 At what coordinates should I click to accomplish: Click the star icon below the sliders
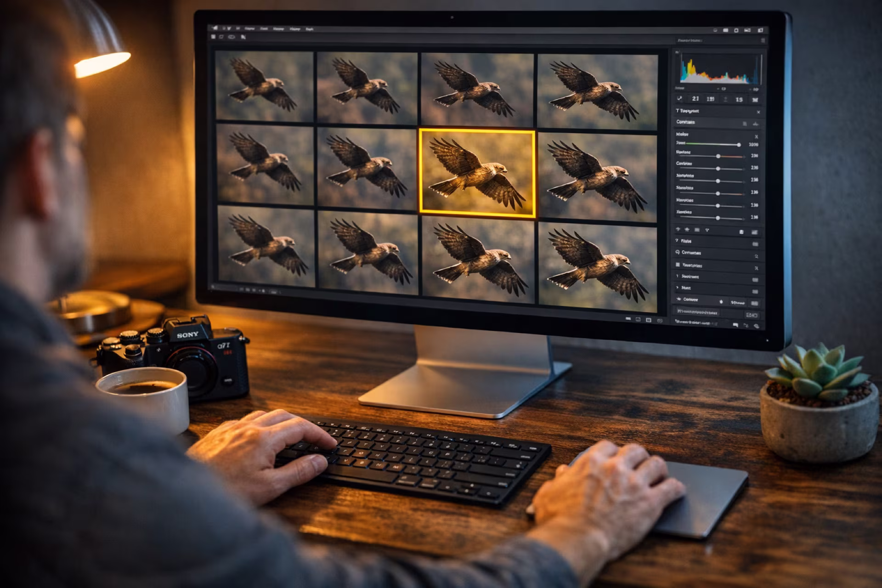[687, 229]
